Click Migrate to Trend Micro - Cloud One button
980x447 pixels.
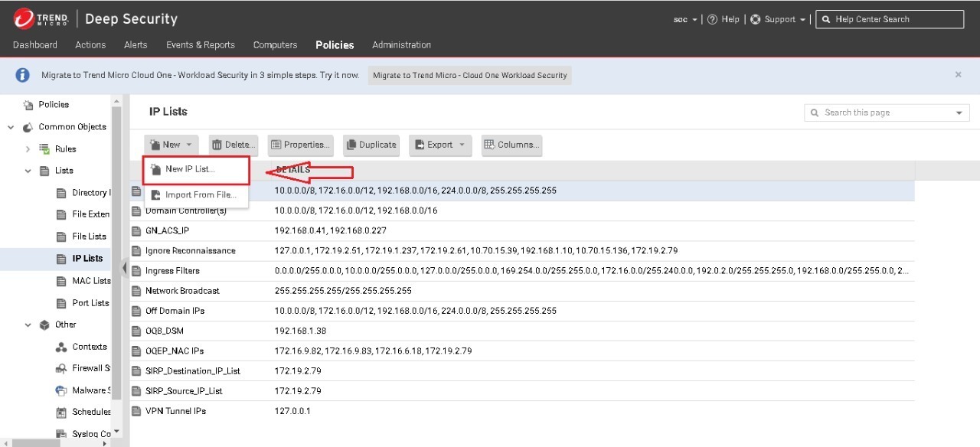tap(470, 75)
